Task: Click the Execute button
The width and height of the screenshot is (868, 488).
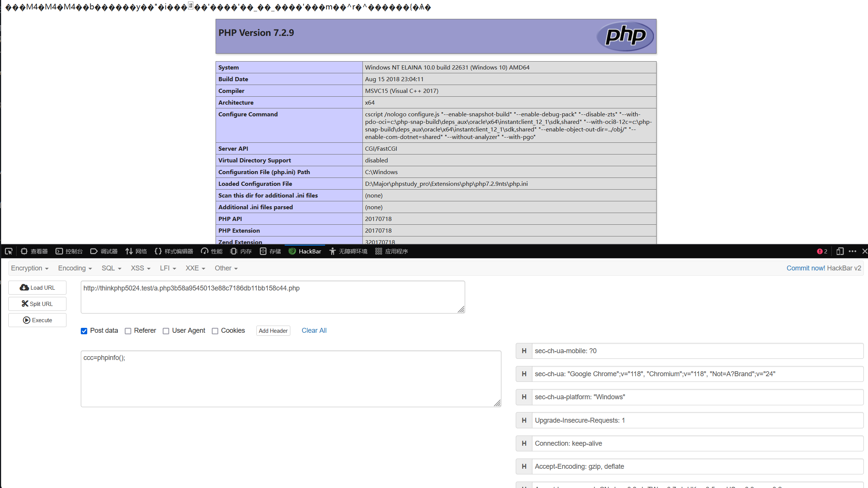Action: point(37,320)
